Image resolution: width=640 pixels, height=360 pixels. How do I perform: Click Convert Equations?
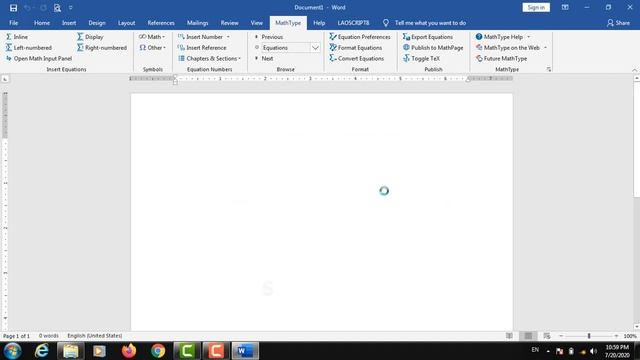357,59
